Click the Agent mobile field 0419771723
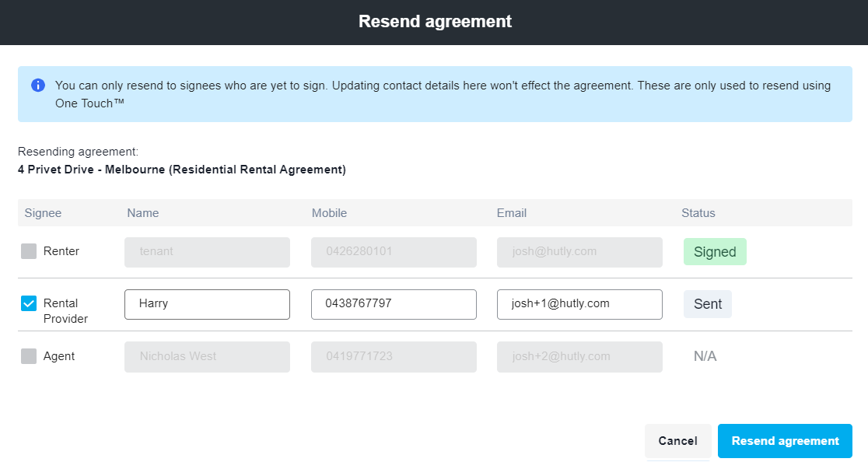868x476 pixels. coord(394,356)
